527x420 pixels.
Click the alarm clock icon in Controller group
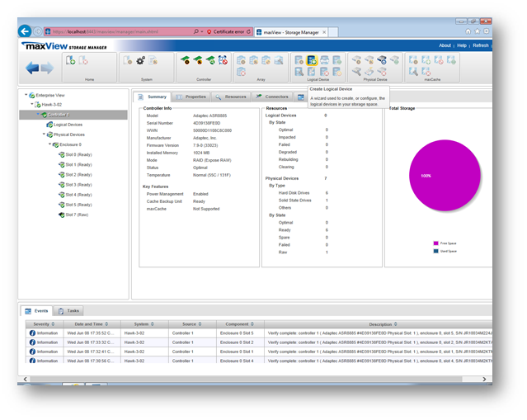pyautogui.click(x=223, y=60)
